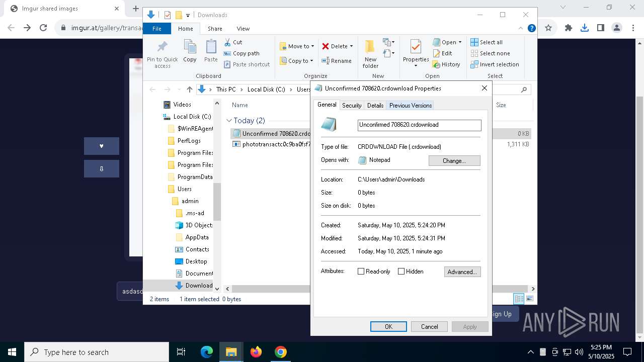Click Select all in ribbon

tap(487, 42)
